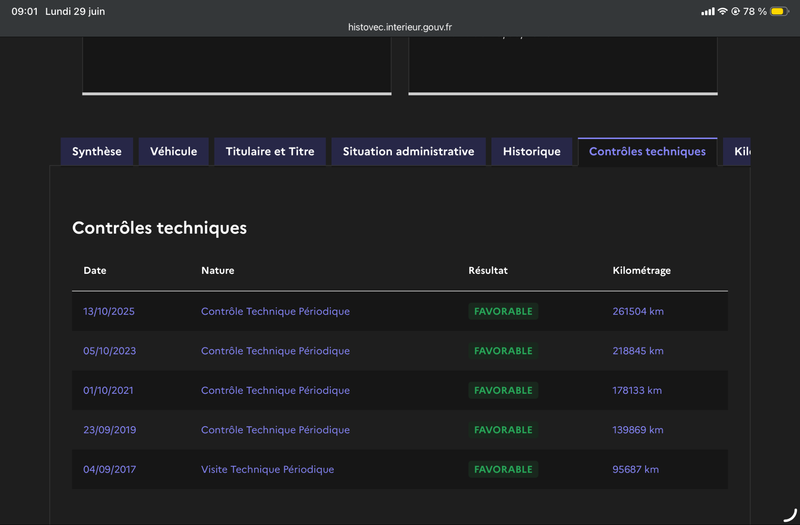Go to the Historique tab
The width and height of the screenshot is (800, 525).
click(532, 152)
